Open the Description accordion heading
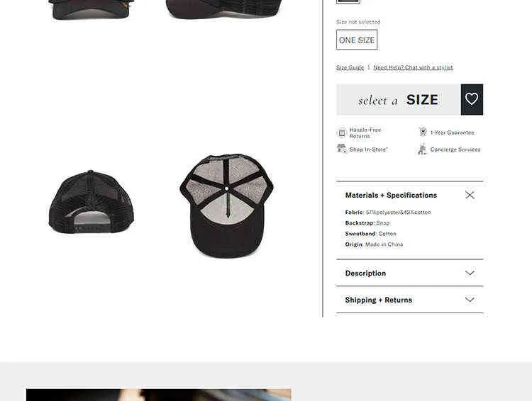This screenshot has height=401, width=532. point(365,273)
